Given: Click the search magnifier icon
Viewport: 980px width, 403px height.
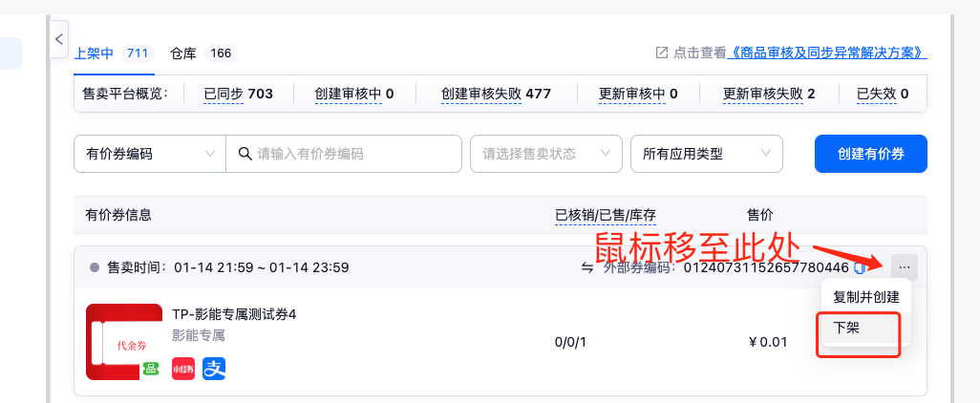Looking at the screenshot, I should point(245,154).
